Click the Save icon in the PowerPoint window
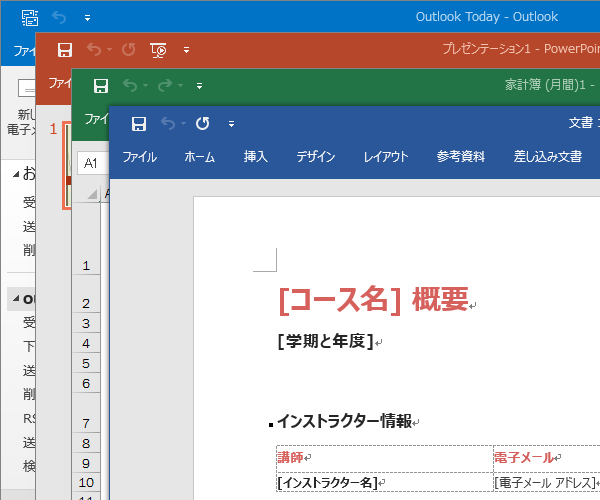 65,49
